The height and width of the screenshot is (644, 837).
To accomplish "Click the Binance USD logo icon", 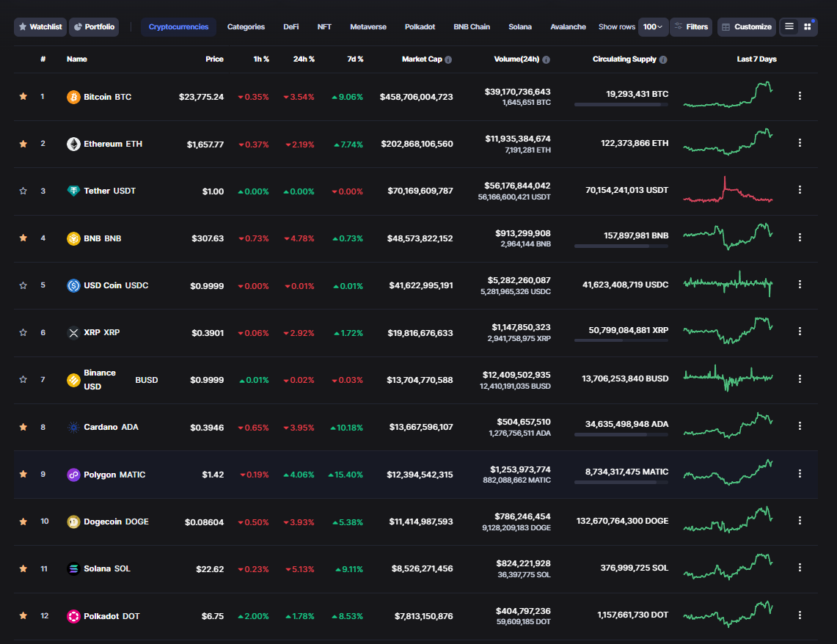I will [73, 380].
